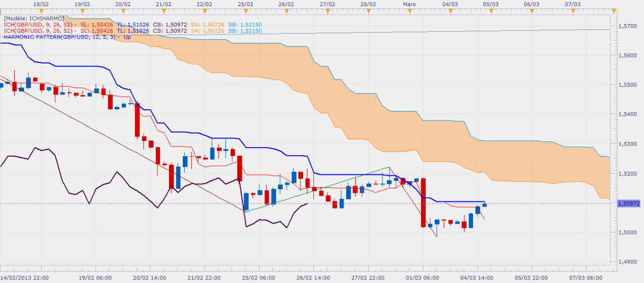Click the 04/03 14:00 time label

477,278
